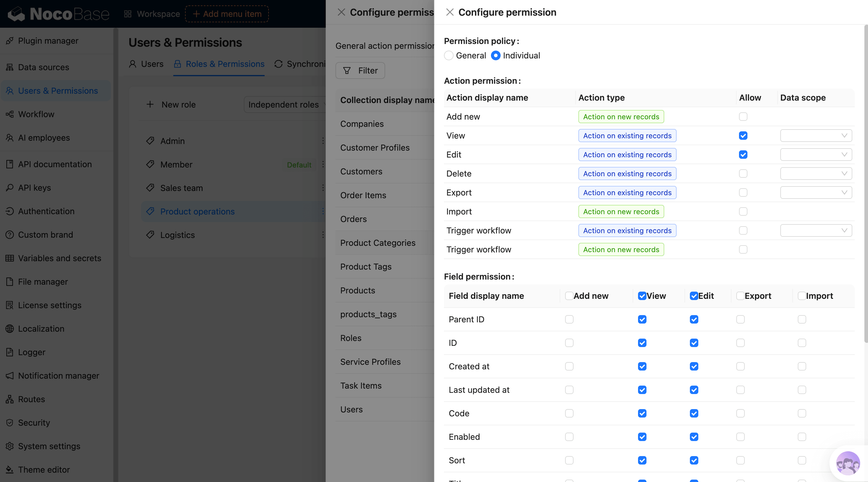Viewport: 868px width, 482px height.
Task: Click the Routes sidebar icon
Action: click(x=9, y=399)
